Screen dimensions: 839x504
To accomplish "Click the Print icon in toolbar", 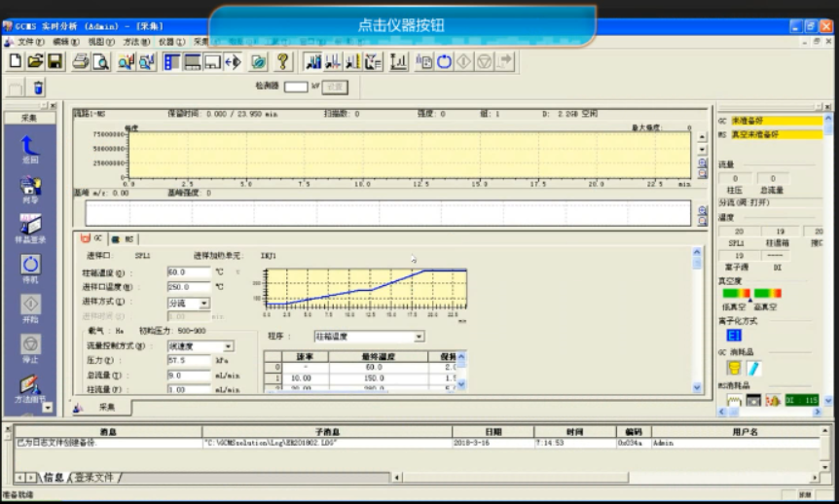I will (80, 62).
